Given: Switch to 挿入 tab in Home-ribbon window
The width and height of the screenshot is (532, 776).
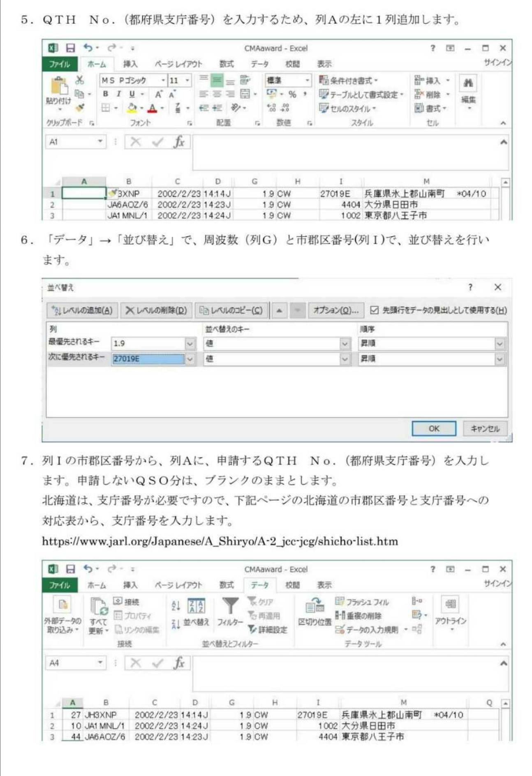Looking at the screenshot, I should point(130,64).
